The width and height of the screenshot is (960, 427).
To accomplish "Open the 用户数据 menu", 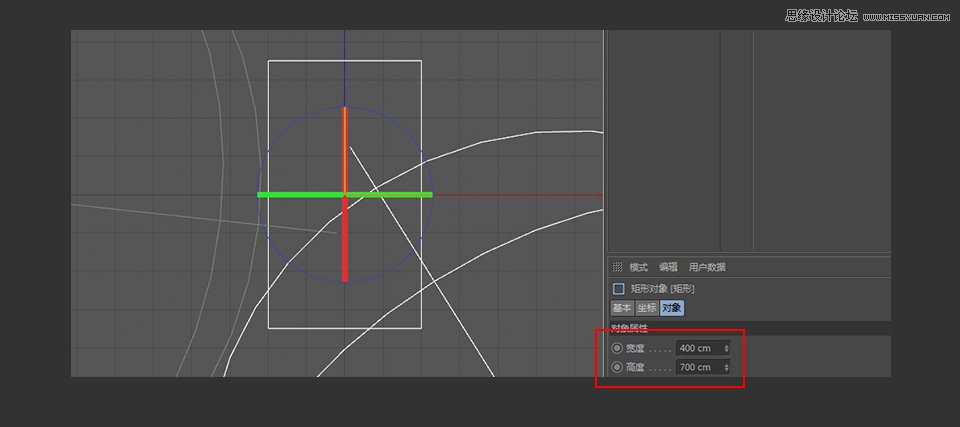I will pos(707,267).
